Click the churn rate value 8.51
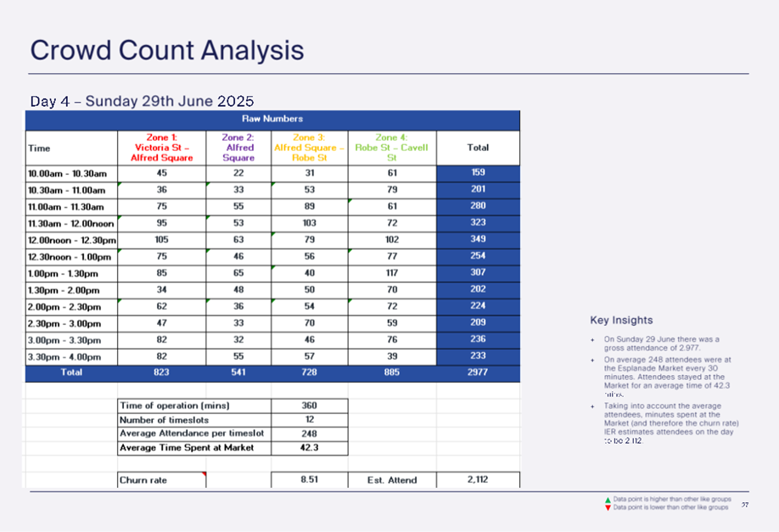Viewport: 779px width, 532px height. 308,480
